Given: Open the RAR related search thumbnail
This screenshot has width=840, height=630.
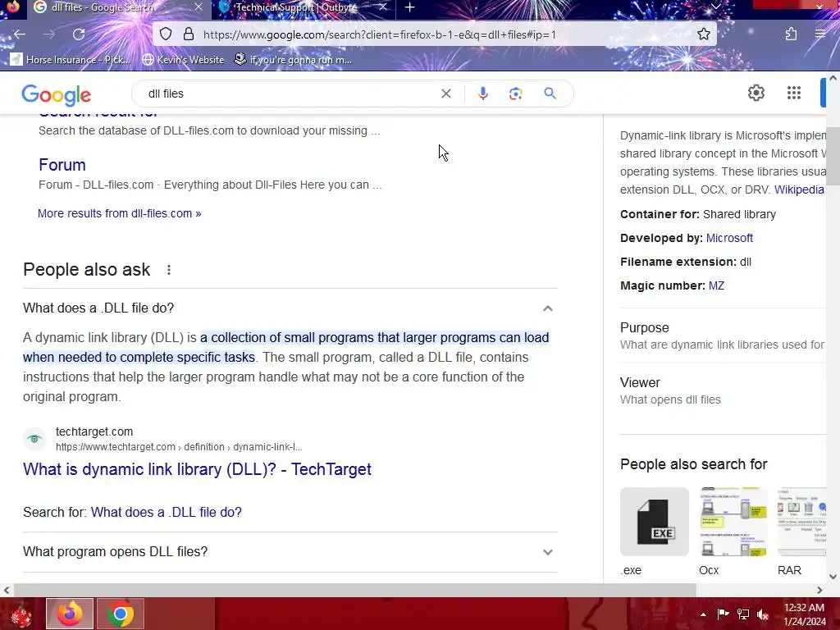Looking at the screenshot, I should [802, 522].
